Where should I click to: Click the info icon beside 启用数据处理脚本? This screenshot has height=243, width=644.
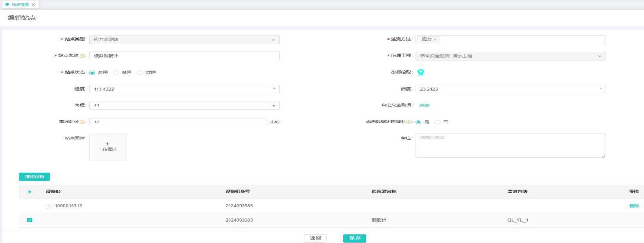coord(409,122)
